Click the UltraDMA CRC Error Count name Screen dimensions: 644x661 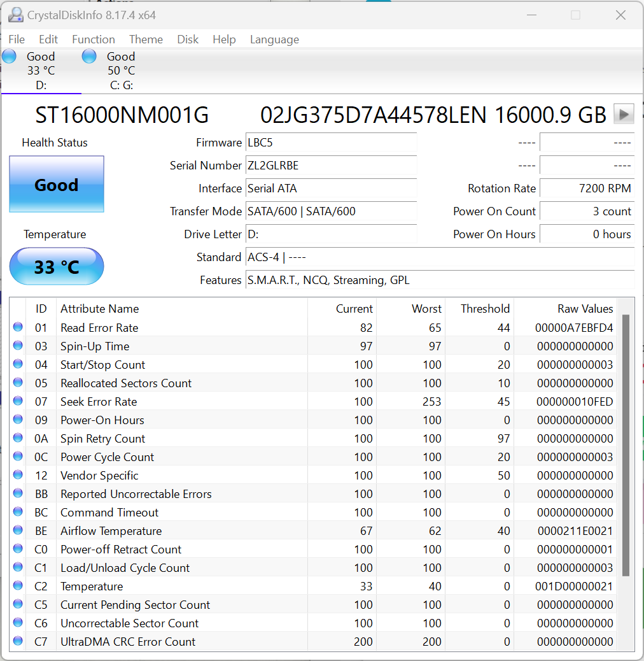tap(128, 642)
